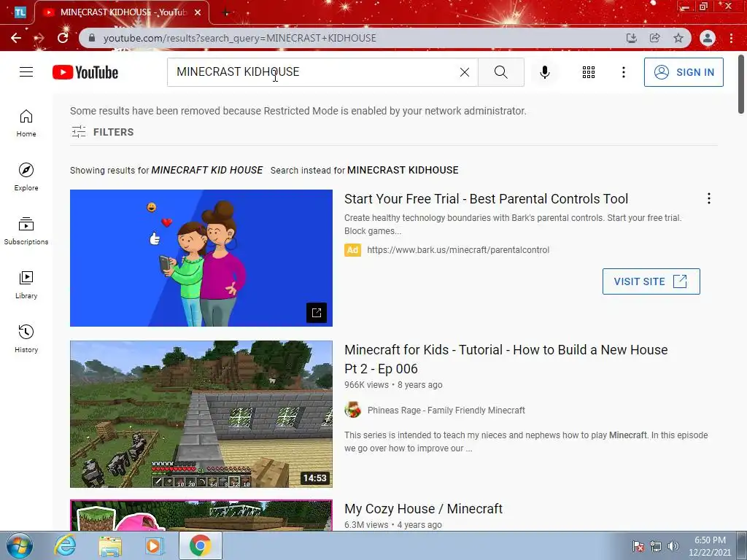
Task: Open Library in the sidebar
Action: tap(26, 285)
